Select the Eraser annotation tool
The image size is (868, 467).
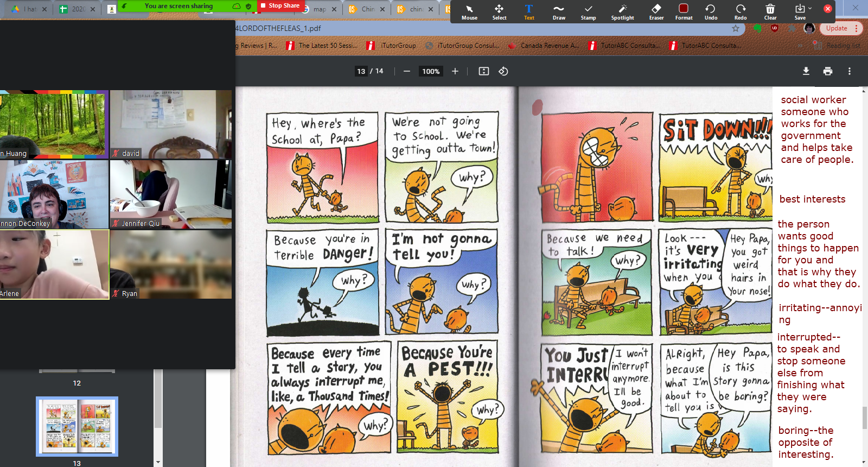point(656,11)
